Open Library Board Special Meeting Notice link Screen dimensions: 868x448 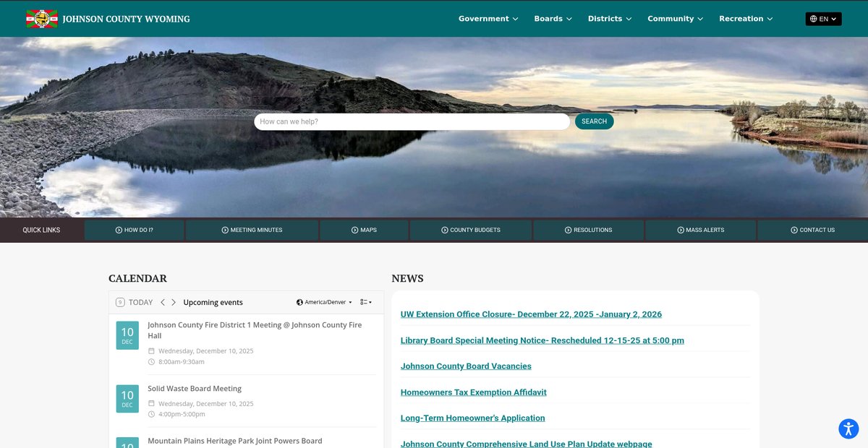[542, 340]
